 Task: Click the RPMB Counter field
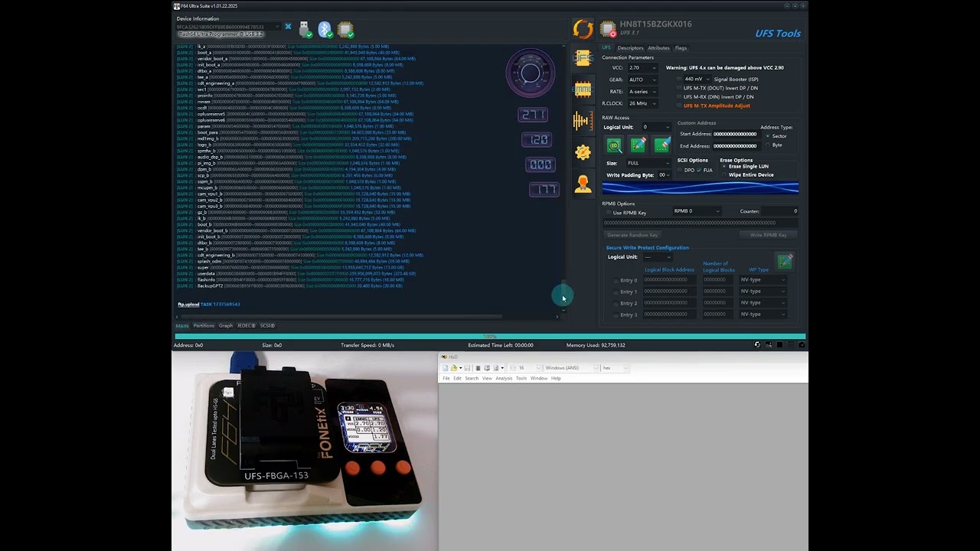[780, 211]
